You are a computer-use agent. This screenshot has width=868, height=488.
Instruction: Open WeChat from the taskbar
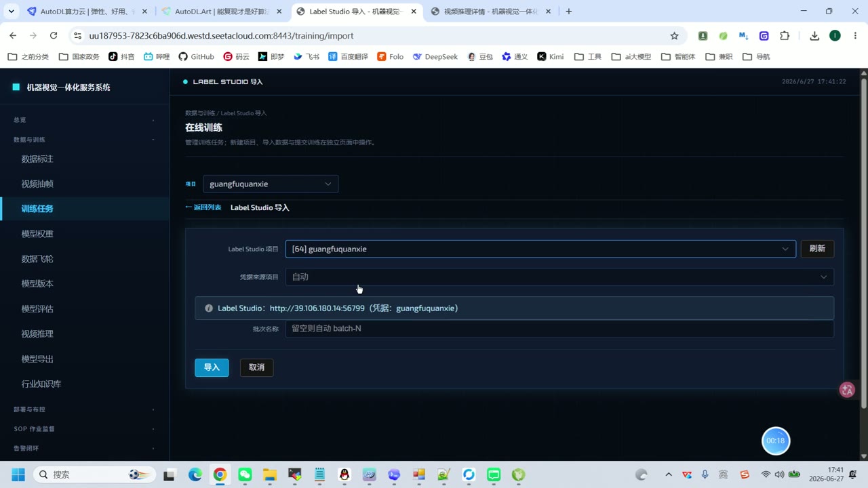[245, 474]
